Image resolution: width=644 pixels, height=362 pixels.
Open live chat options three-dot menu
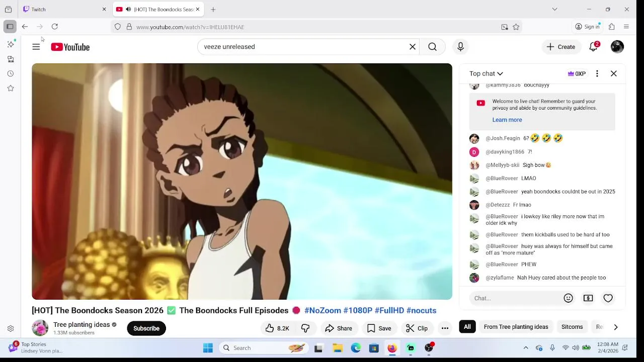pyautogui.click(x=597, y=73)
